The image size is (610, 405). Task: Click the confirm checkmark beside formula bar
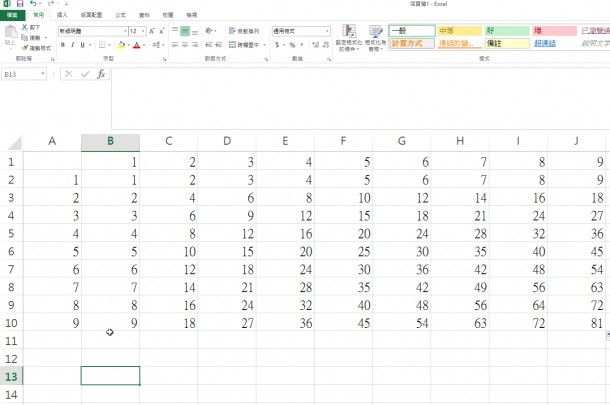(85, 74)
